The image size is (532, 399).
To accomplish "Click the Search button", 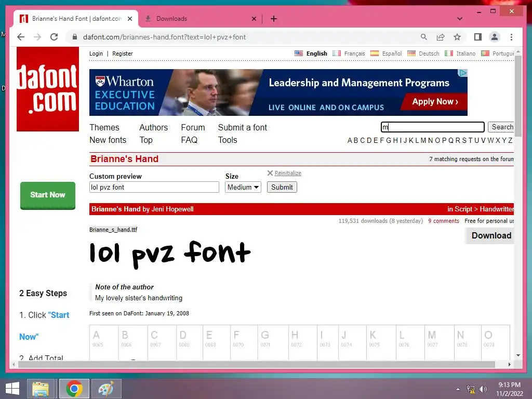I will click(501, 127).
